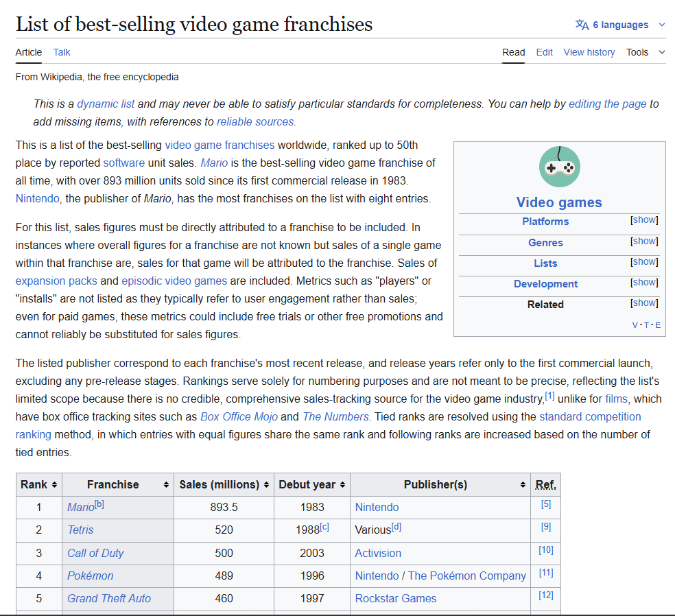Image resolution: width=675 pixels, height=616 pixels.
Task: Follow the editing the page link
Action: pos(607,104)
